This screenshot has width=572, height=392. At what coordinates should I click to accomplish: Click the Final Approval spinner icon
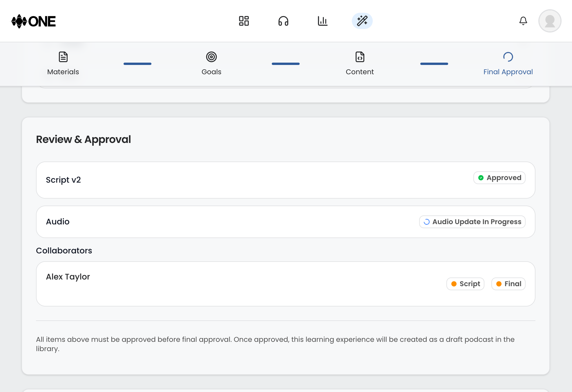[508, 57]
